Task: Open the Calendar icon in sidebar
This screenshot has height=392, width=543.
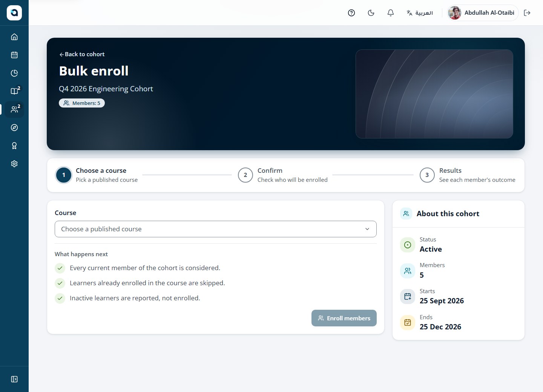Action: click(x=14, y=55)
